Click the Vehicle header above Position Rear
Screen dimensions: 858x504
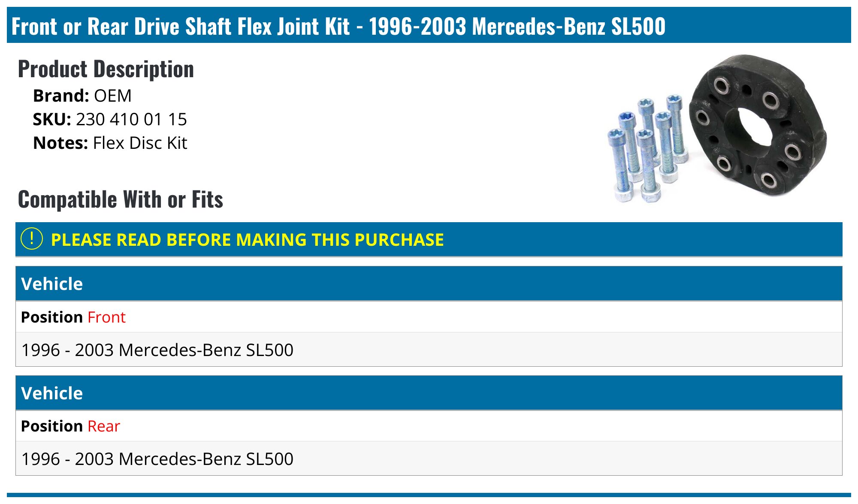pos(52,393)
